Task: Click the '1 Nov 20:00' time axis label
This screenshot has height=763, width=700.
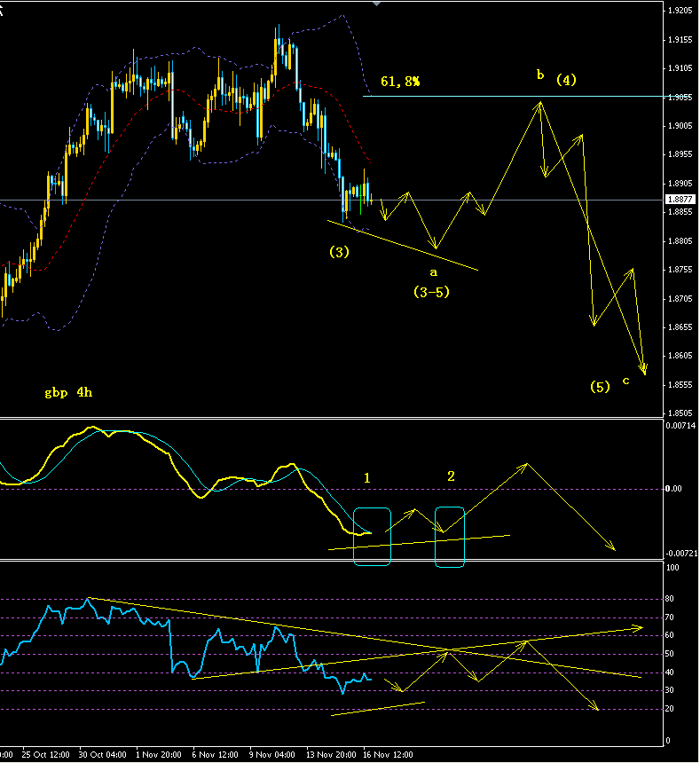Action: click(159, 755)
